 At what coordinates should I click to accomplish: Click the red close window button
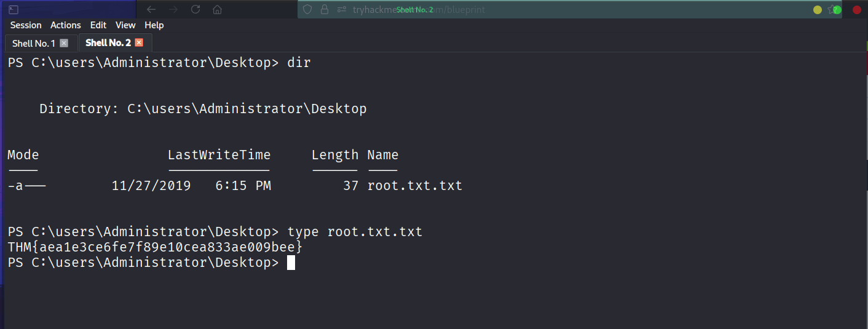point(856,10)
